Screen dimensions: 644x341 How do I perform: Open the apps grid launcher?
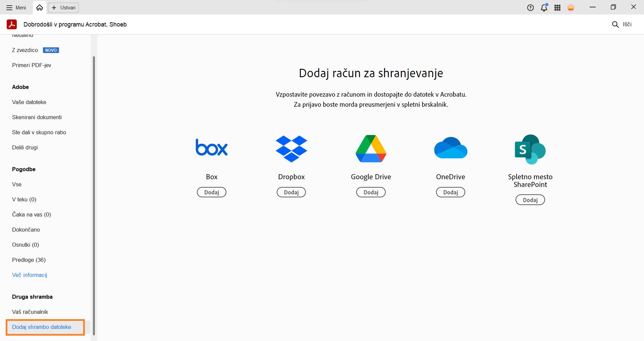click(557, 7)
